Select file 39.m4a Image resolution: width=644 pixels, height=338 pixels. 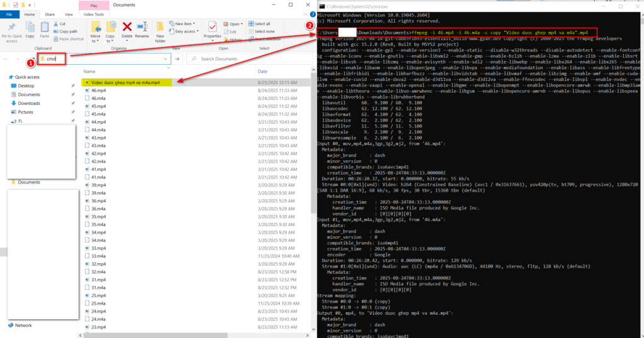[98, 193]
